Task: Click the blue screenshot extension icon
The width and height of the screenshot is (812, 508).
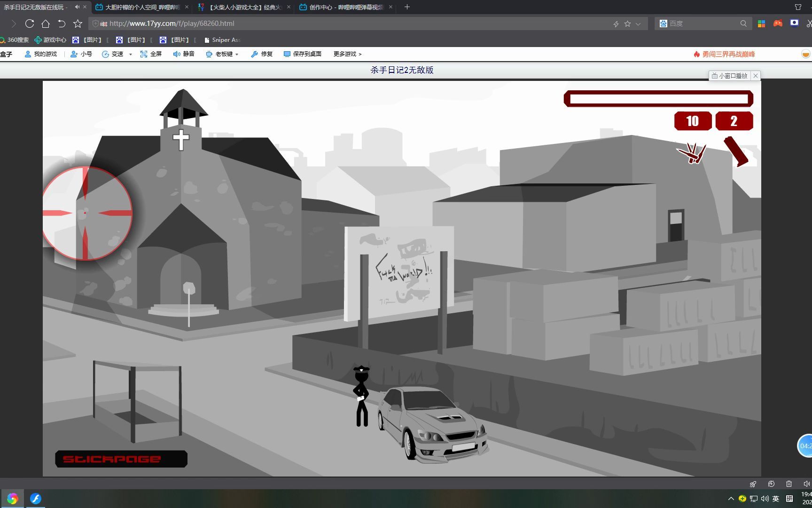Action: pos(795,23)
